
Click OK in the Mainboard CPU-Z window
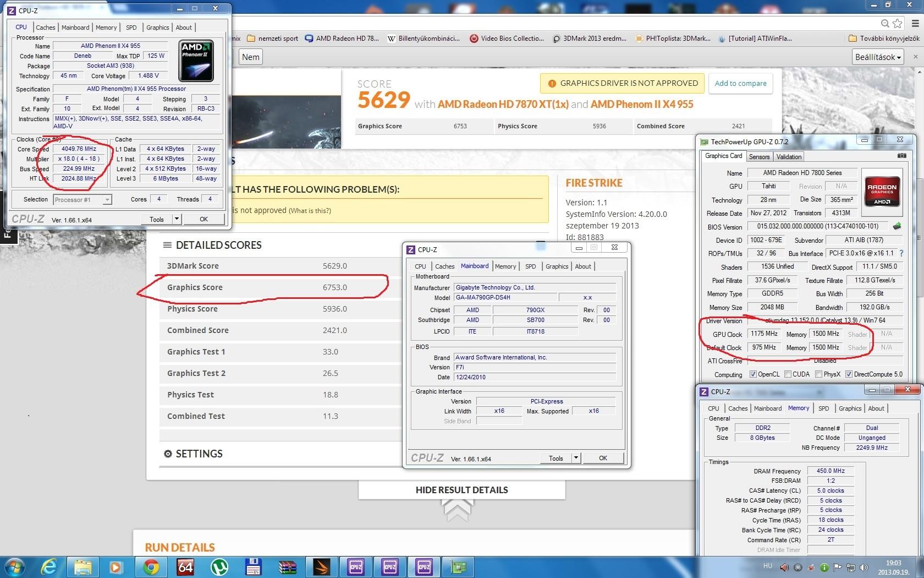pos(603,458)
